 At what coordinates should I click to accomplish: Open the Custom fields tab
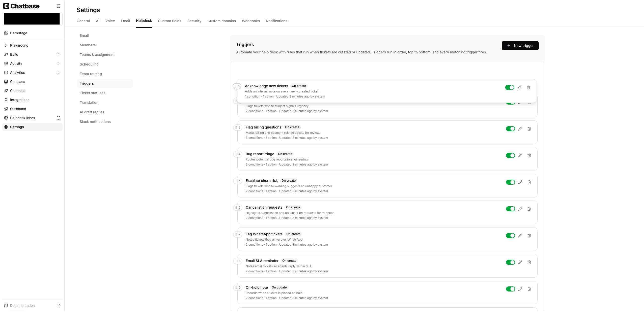(x=170, y=21)
